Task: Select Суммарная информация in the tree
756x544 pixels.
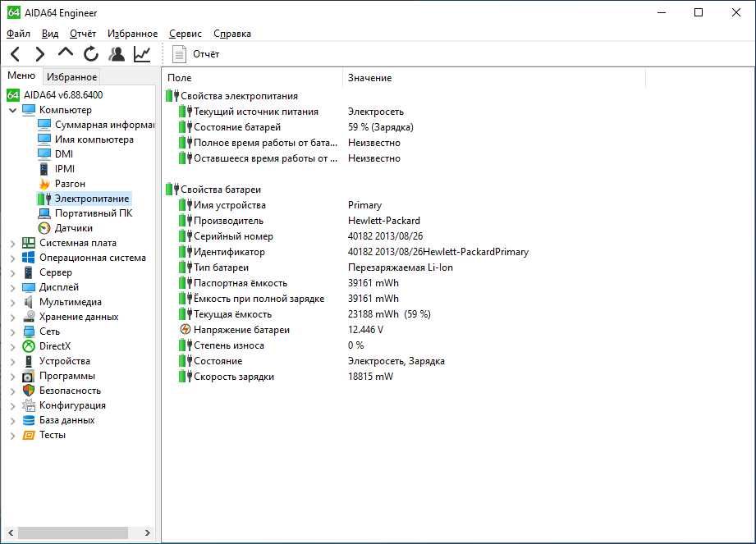Action: click(104, 125)
